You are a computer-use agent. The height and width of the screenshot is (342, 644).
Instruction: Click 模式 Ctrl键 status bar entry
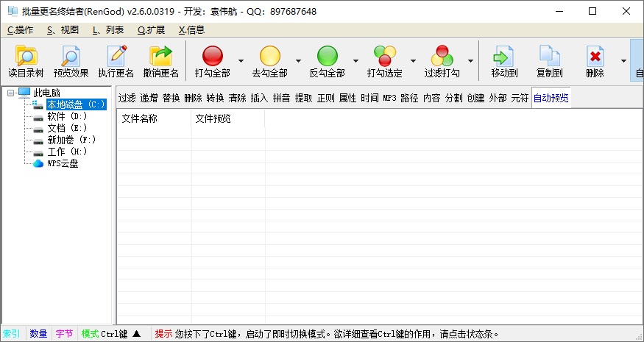click(111, 334)
